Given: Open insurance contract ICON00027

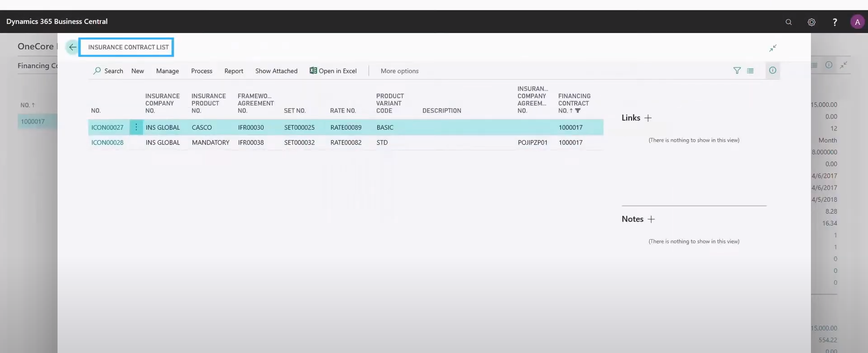Looking at the screenshot, I should 107,128.
